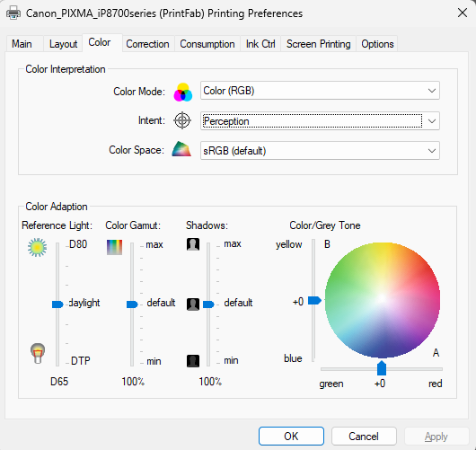The width and height of the screenshot is (476, 450).
Task: Click the Color Gamut max label
Action: coord(154,244)
